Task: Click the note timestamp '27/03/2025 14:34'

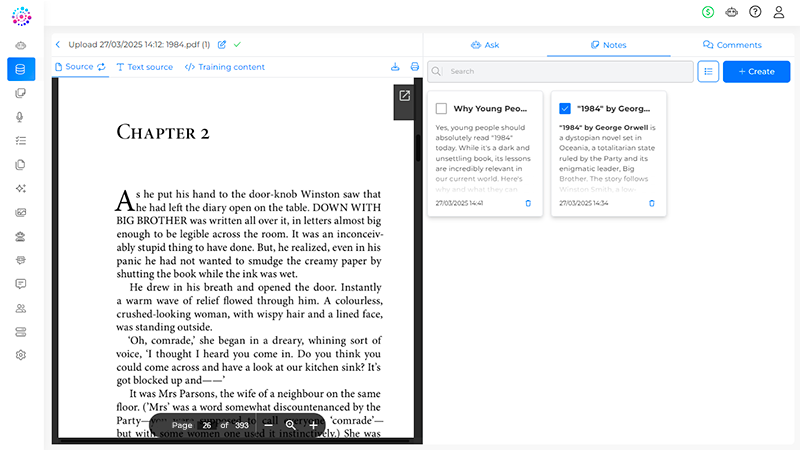Action: coord(583,203)
